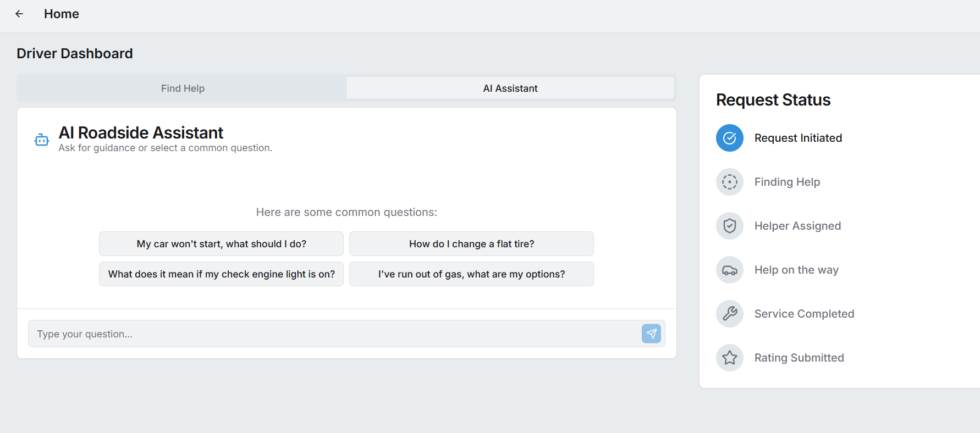Select "How do I change a flat tire?"

click(471, 244)
